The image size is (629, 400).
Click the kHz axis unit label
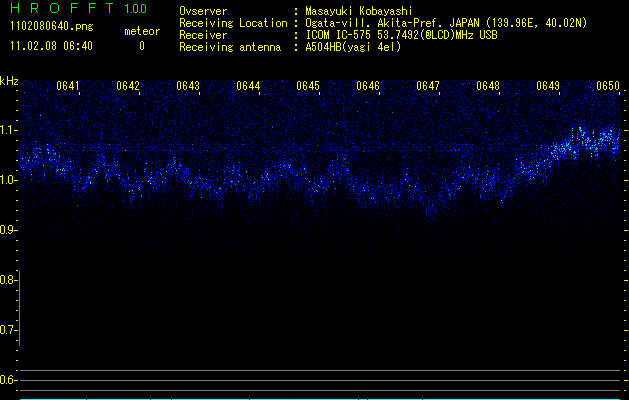[9, 81]
